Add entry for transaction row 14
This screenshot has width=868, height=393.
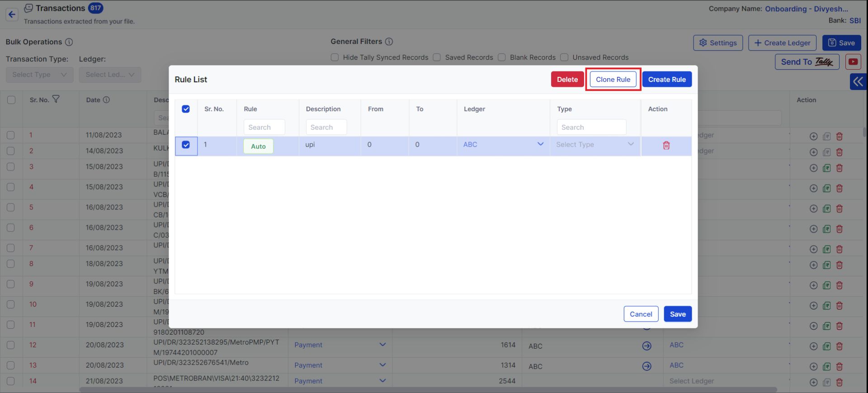pos(813,382)
